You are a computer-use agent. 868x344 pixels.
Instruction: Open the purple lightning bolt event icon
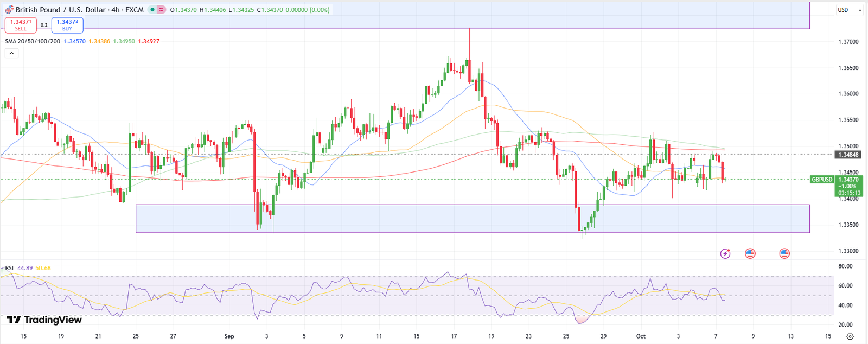pyautogui.click(x=725, y=253)
